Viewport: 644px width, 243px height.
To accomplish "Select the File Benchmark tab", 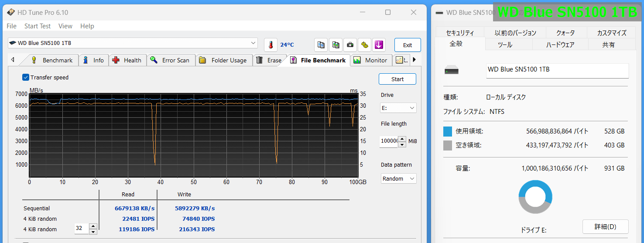I will [x=319, y=60].
